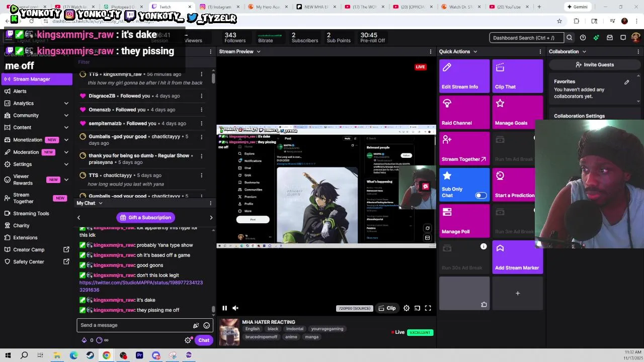The height and width of the screenshot is (362, 644).
Task: Go to previous chat banner arrow
Action: tap(78, 217)
